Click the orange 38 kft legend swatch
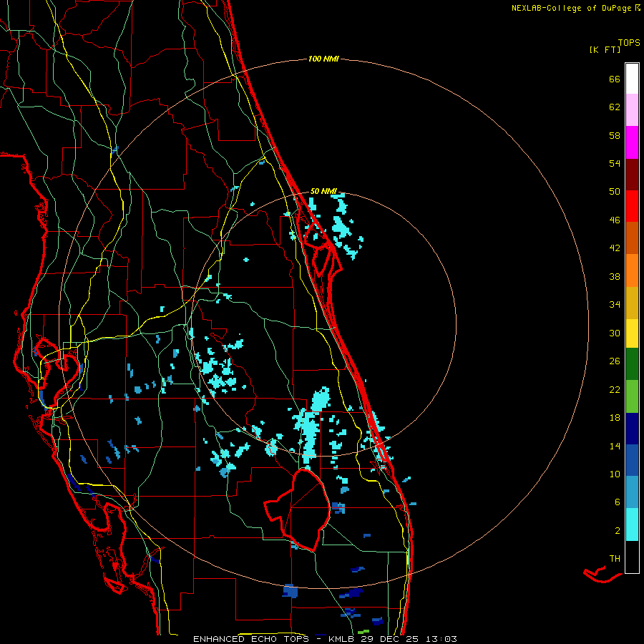 tap(632, 270)
